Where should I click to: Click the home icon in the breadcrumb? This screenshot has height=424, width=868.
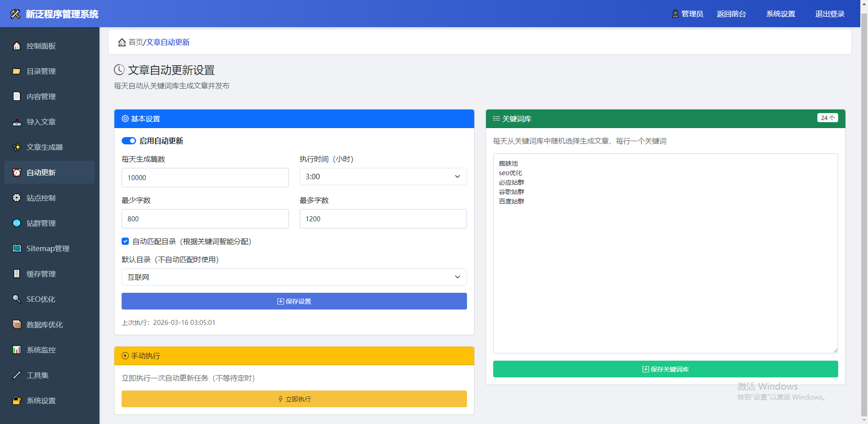pyautogui.click(x=122, y=43)
